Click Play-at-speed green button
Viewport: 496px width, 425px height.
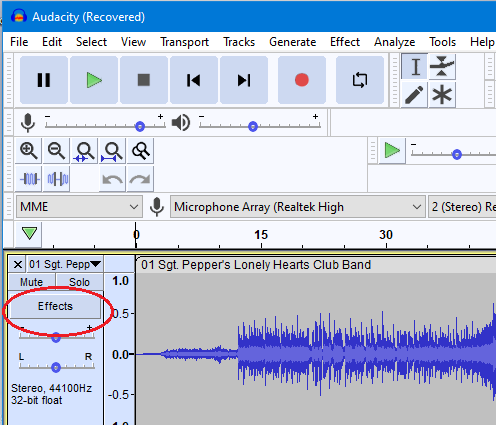click(392, 151)
